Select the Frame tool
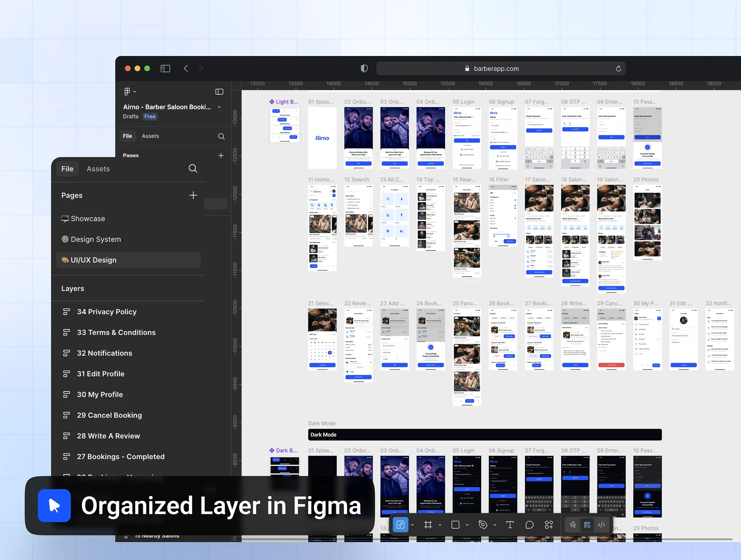This screenshot has width=741, height=560. pos(428,525)
